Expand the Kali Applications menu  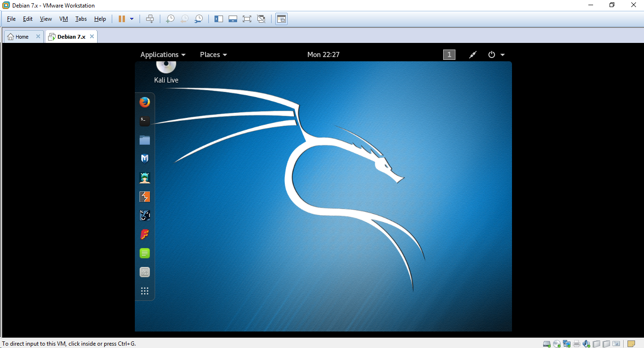click(x=163, y=55)
